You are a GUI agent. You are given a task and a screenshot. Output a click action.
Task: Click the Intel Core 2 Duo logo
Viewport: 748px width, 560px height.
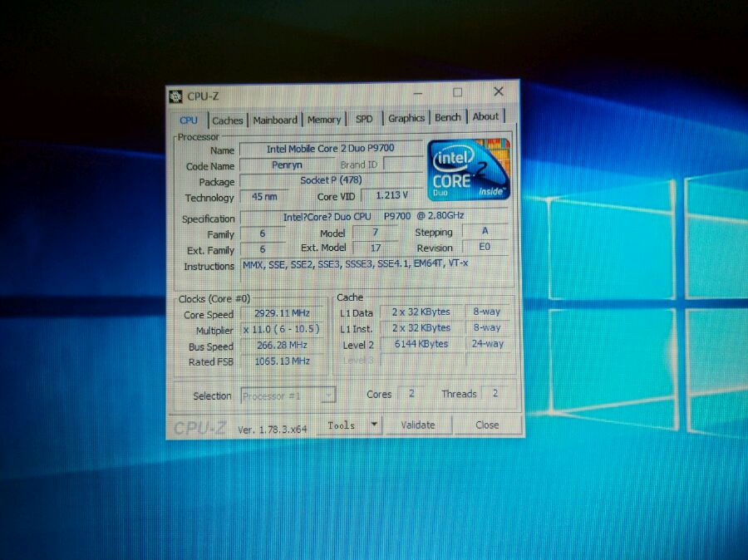tap(469, 169)
